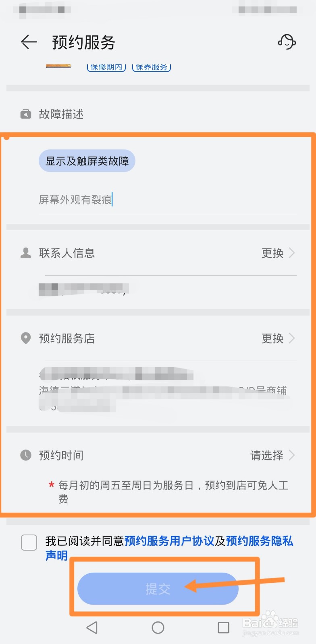Tap the 保修期内 tag

[x=106, y=68]
